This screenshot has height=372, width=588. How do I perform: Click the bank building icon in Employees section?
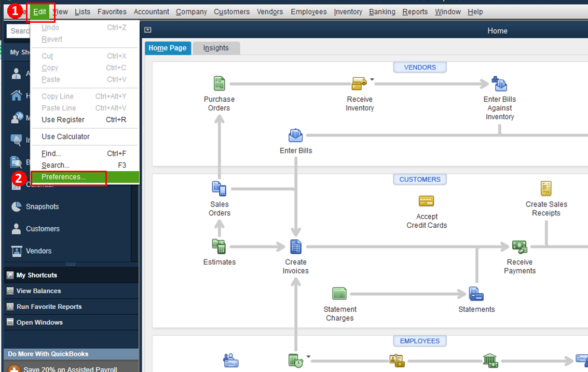490,361
